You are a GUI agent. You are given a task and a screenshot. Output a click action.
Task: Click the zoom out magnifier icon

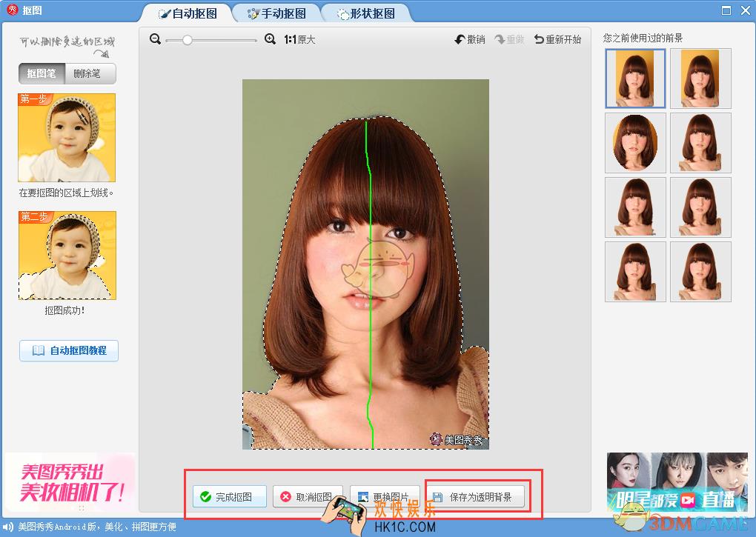155,39
